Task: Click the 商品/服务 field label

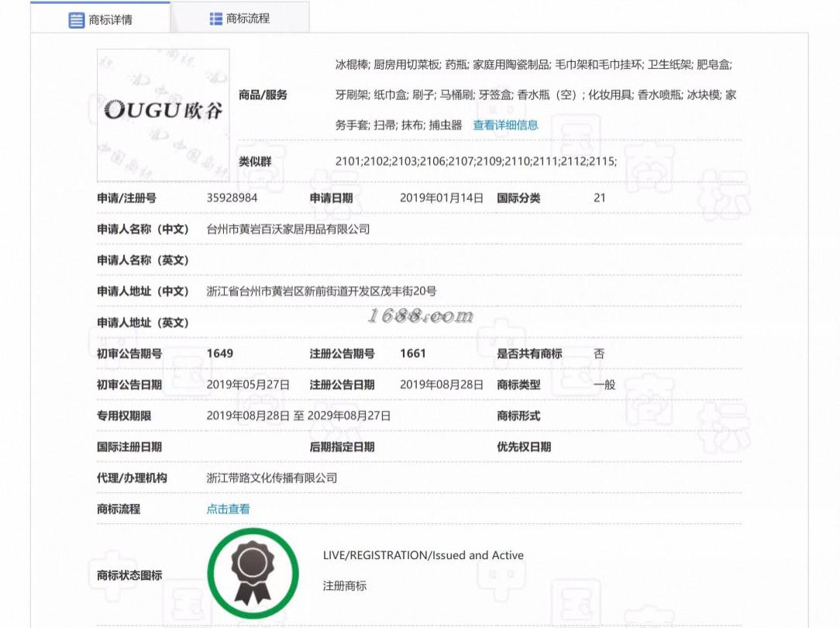Action: point(263,95)
